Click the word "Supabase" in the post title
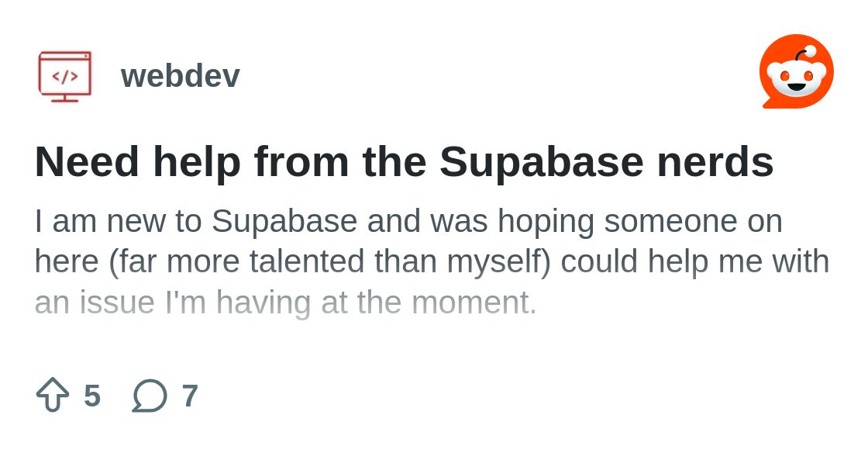Viewport: 868px width, 453px height. [541, 161]
